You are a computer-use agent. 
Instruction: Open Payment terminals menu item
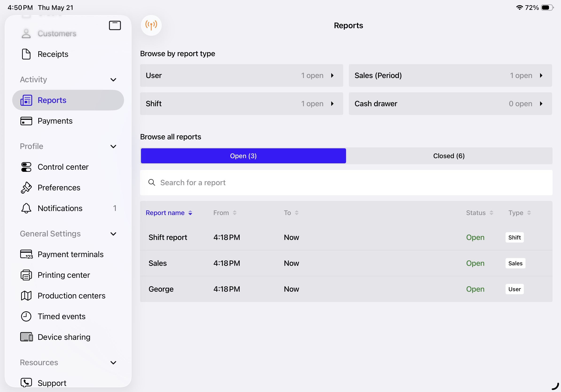click(x=68, y=255)
